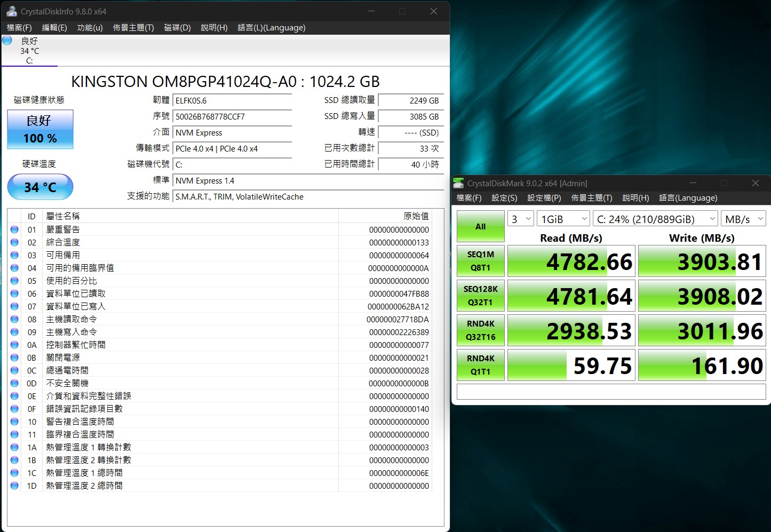
Task: Open 佈景主題(T) menu in CrystalDiskInfo
Action: [x=133, y=28]
